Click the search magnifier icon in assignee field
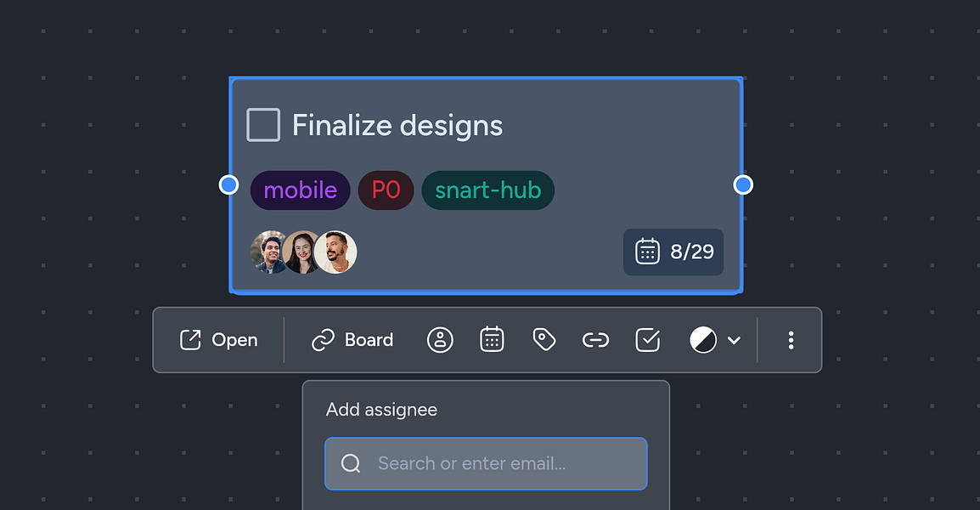 351,464
